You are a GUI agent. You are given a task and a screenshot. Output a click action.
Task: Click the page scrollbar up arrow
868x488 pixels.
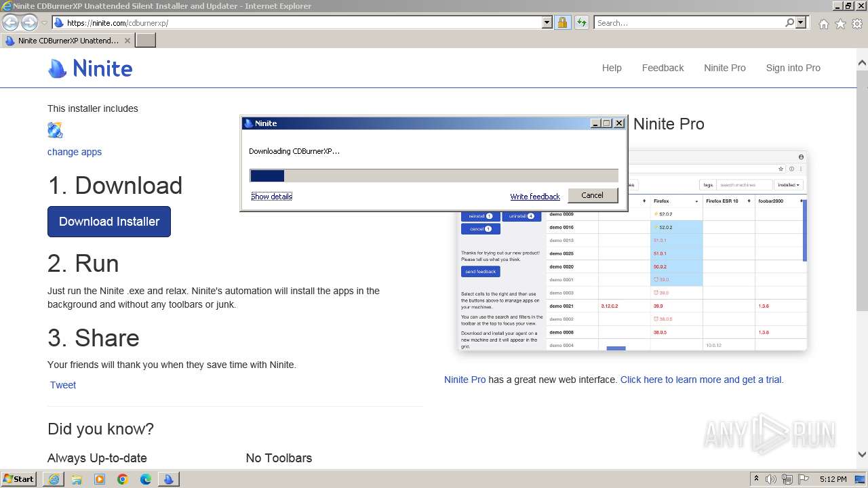pos(862,63)
